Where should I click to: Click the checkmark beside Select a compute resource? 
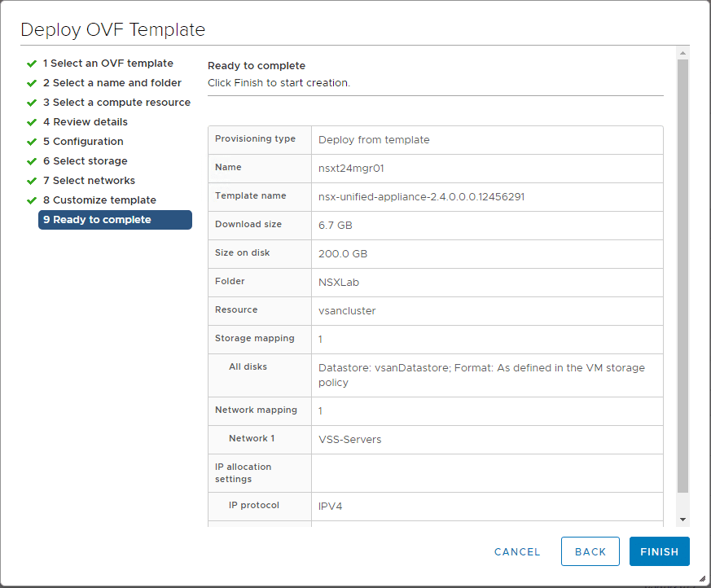click(31, 103)
